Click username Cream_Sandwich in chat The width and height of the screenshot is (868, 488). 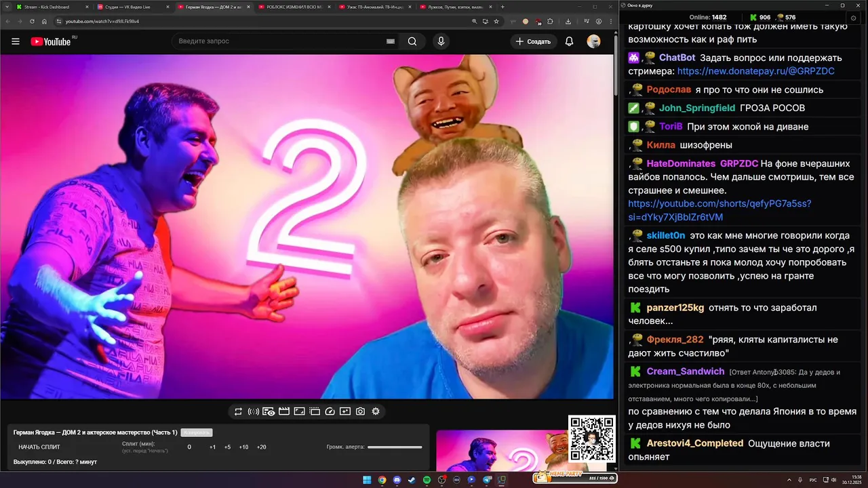(x=686, y=371)
